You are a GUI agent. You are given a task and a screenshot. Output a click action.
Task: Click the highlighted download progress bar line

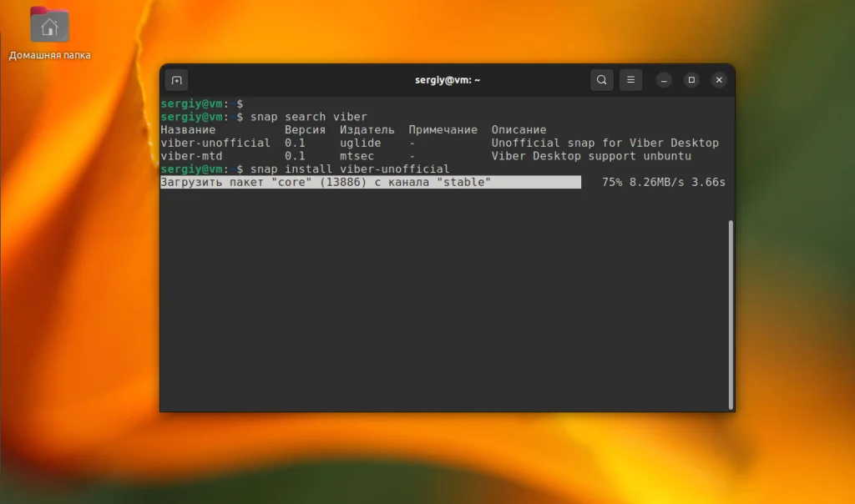pyautogui.click(x=371, y=182)
